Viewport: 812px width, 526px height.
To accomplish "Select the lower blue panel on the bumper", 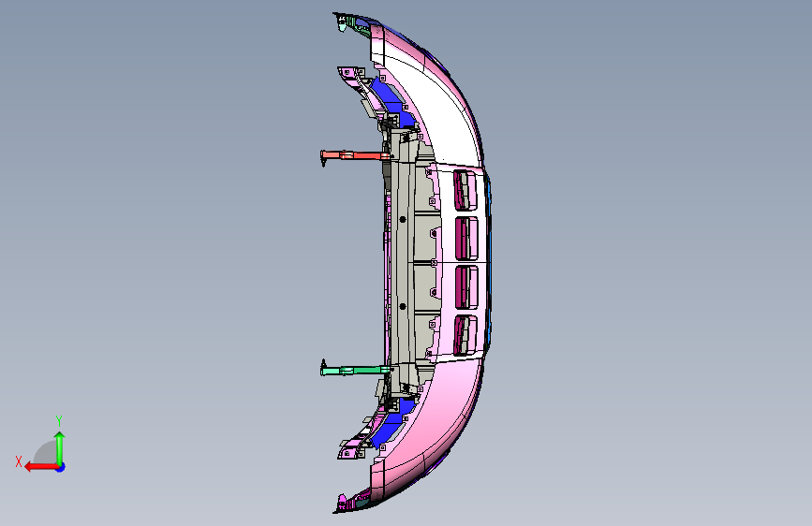I will click(393, 421).
